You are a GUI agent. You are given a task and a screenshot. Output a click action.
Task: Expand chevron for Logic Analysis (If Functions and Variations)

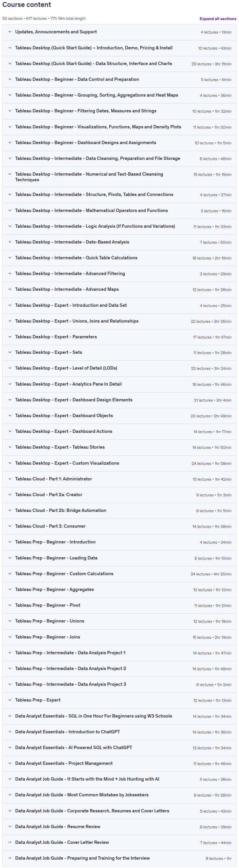click(10, 226)
